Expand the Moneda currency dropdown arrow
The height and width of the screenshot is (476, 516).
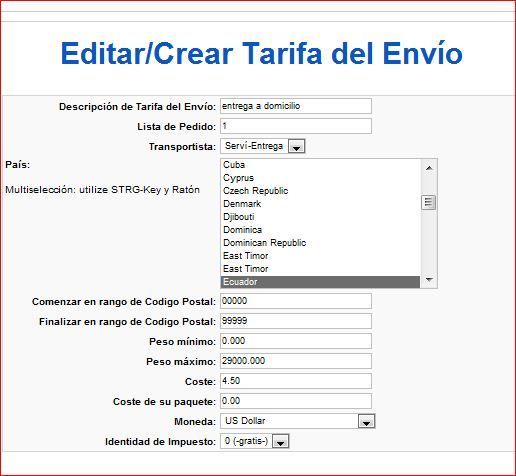click(x=367, y=421)
